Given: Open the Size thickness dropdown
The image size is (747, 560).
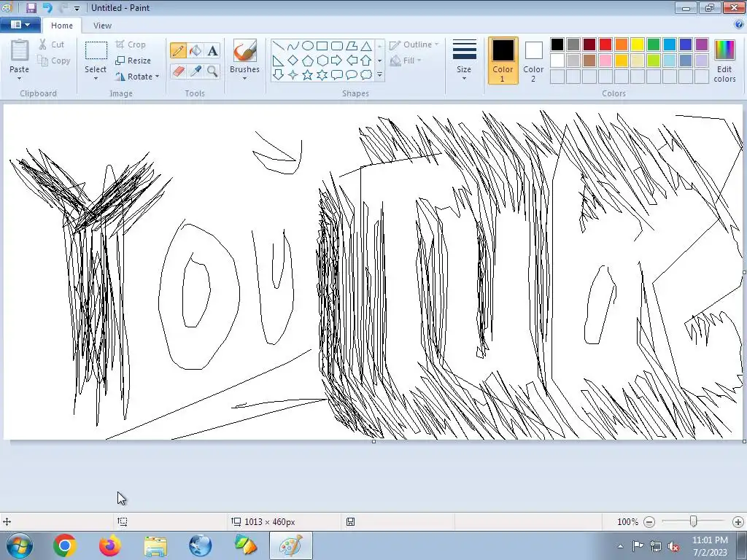Looking at the screenshot, I should pyautogui.click(x=464, y=60).
